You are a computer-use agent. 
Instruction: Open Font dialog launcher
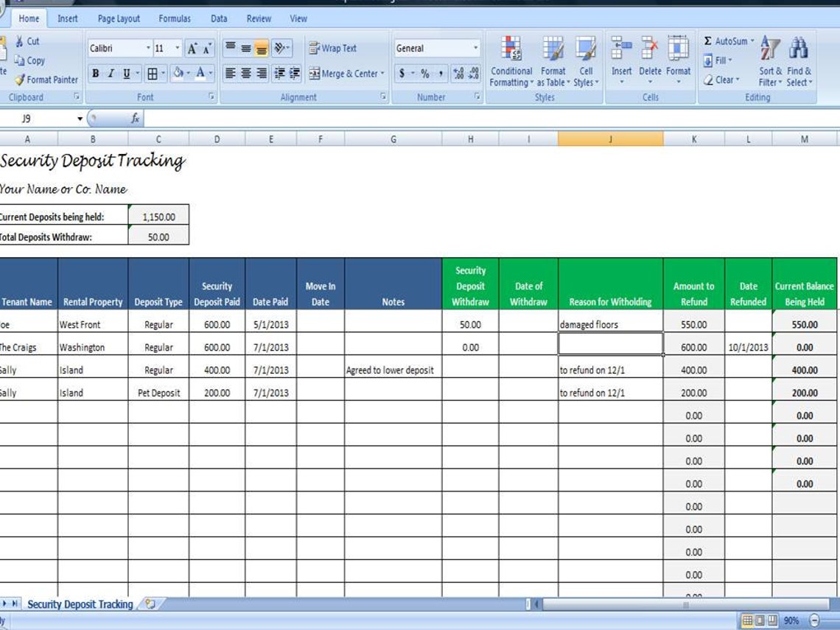pyautogui.click(x=211, y=97)
